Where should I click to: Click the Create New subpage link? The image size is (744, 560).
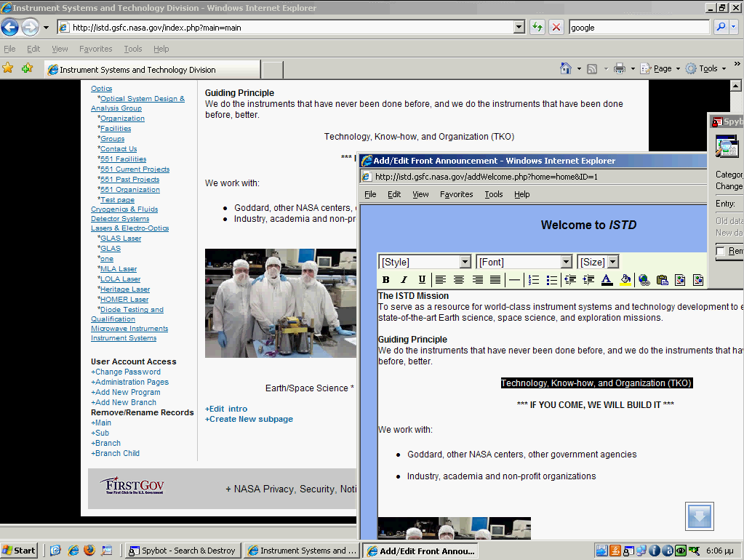pyautogui.click(x=249, y=419)
